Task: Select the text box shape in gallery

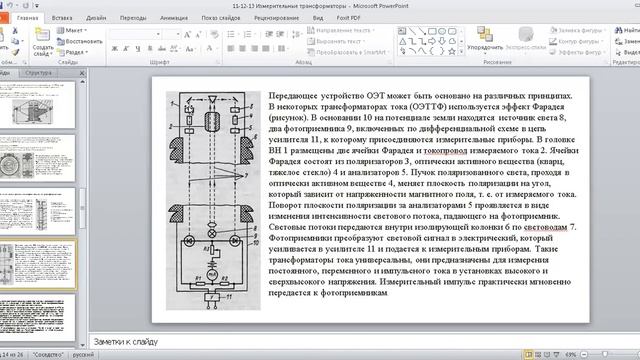Action: (402, 31)
